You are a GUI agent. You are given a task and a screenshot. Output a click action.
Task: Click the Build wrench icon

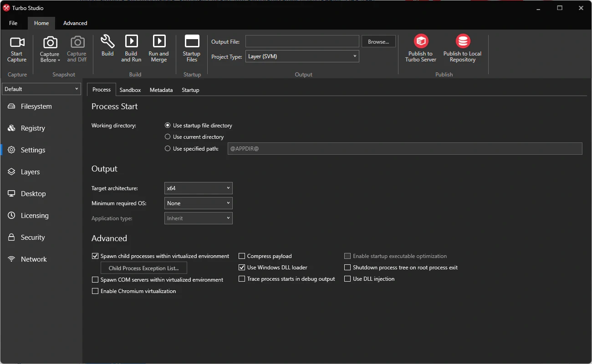(x=107, y=42)
